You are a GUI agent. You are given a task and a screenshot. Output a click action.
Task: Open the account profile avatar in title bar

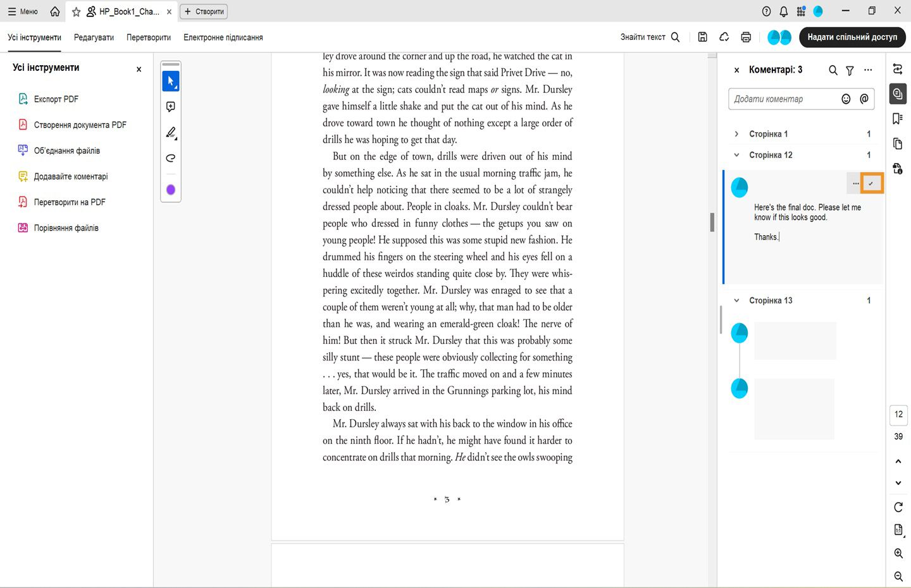tap(818, 11)
